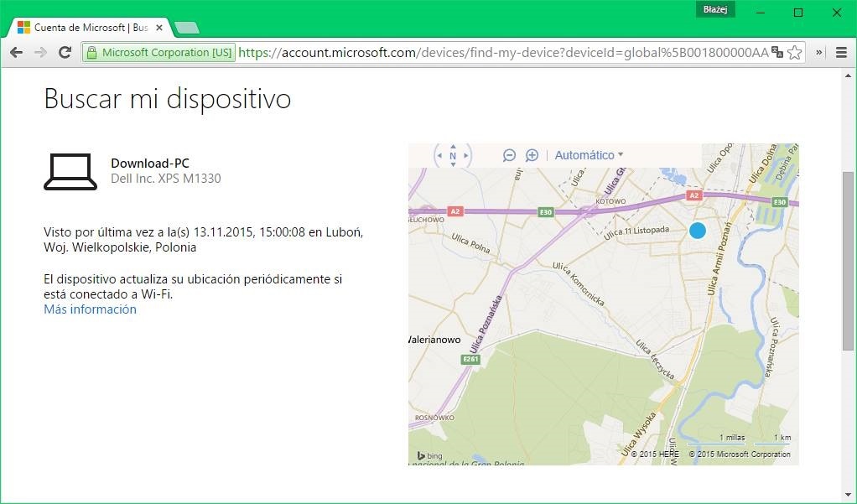Open the Chrome hamburger menu
The image size is (857, 504).
[841, 53]
